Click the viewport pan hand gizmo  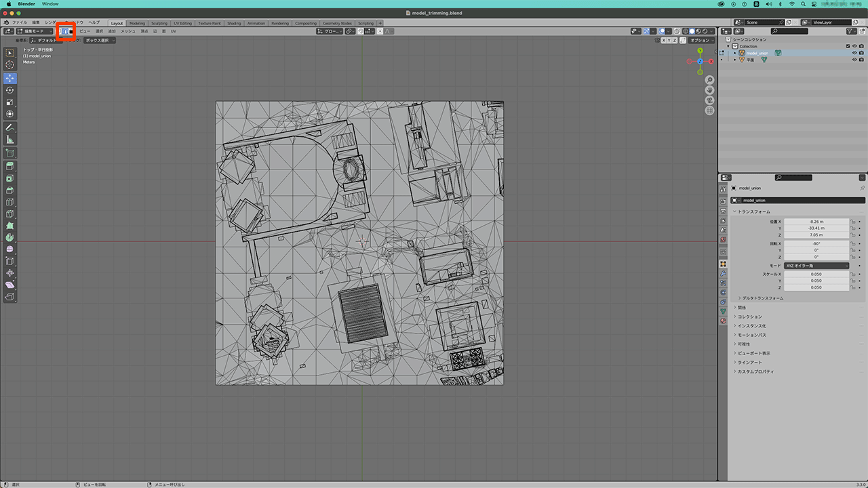(x=709, y=90)
